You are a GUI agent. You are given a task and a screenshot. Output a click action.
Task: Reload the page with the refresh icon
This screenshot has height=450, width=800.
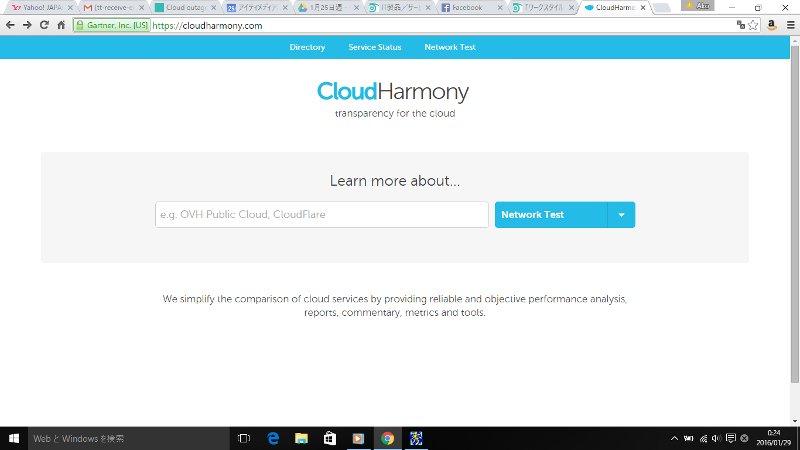44,25
